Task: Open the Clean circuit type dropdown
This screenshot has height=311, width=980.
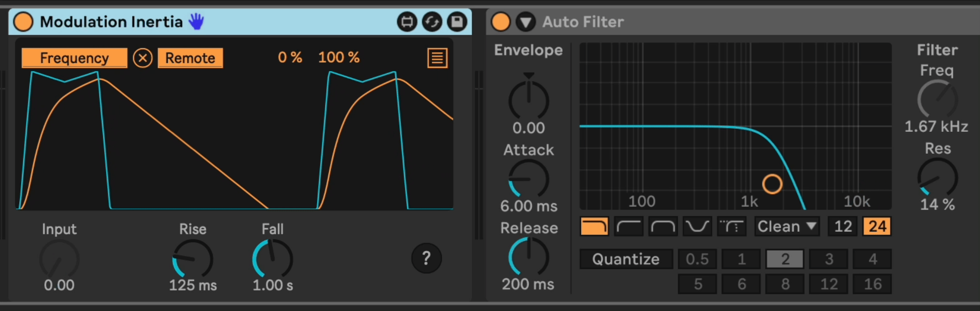Action: coord(786,226)
